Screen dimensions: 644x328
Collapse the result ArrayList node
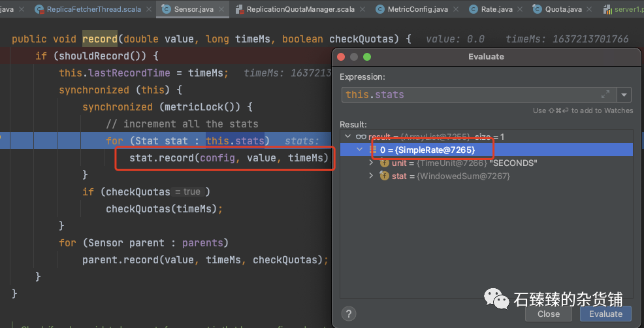pyautogui.click(x=348, y=136)
